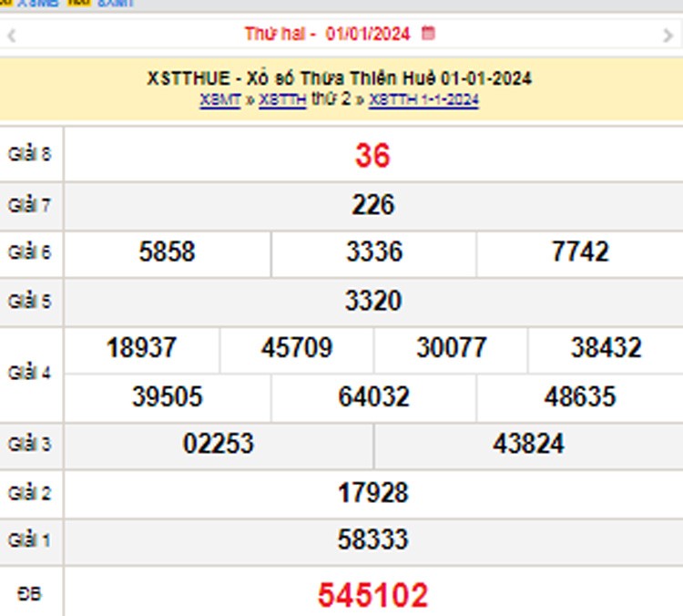Select the Giải 8 result 36
Screen dimensions: 683x616
click(x=372, y=156)
